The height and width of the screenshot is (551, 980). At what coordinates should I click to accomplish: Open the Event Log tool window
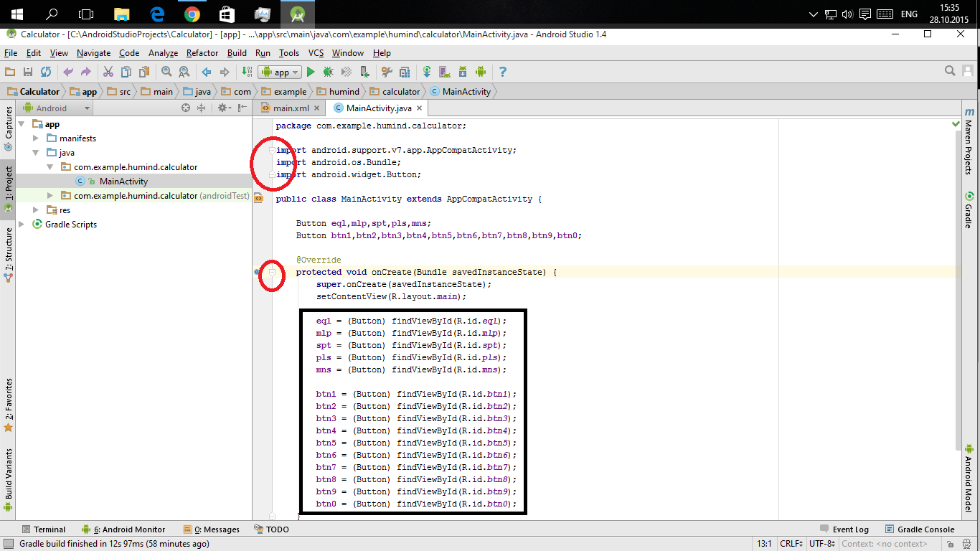(844, 529)
